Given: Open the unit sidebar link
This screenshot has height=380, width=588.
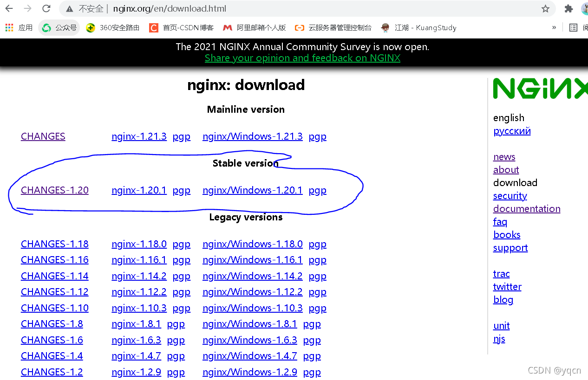Looking at the screenshot, I should click(502, 326).
